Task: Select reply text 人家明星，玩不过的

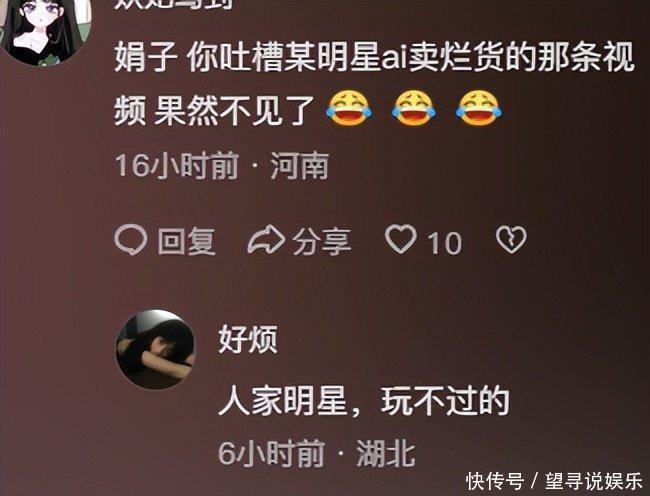Action: [x=364, y=401]
